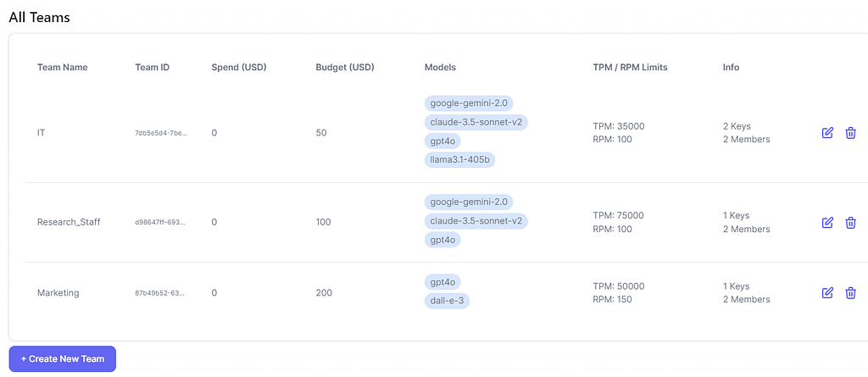Click IT team ID 7db5e5d4
The width and height of the screenshot is (868, 377).
(x=161, y=133)
